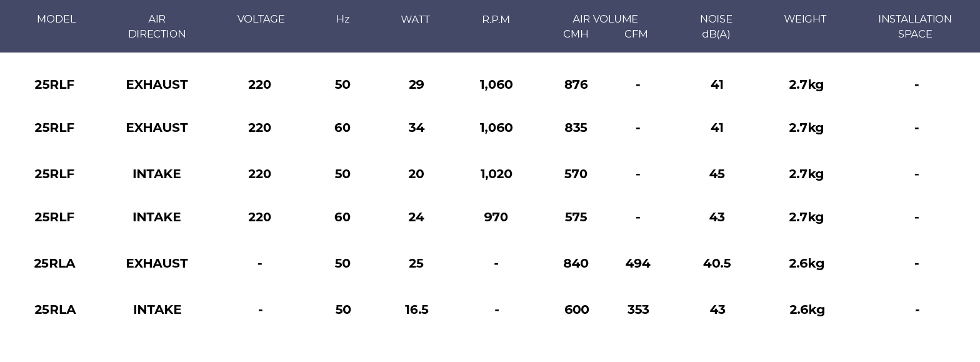The width and height of the screenshot is (980, 362).
Task: Click the MODEL column header
Action: (x=56, y=19)
